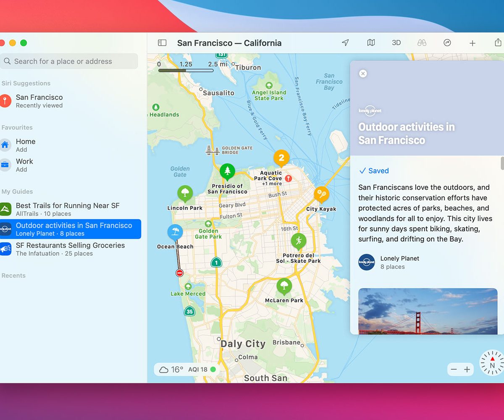This screenshot has height=420, width=504.
Task: Click the Look Around binoculars icon
Action: pos(422,43)
